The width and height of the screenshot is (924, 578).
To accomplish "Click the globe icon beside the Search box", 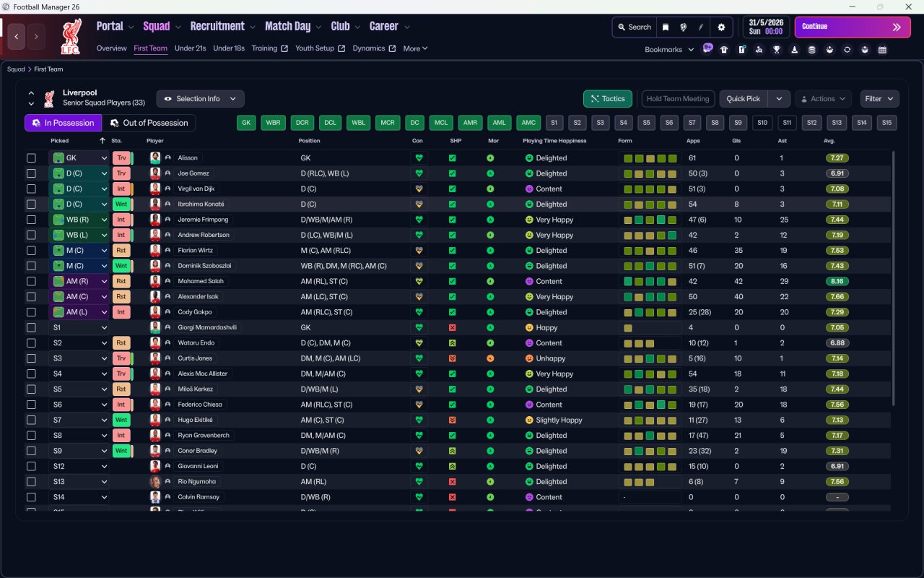I will tap(683, 27).
